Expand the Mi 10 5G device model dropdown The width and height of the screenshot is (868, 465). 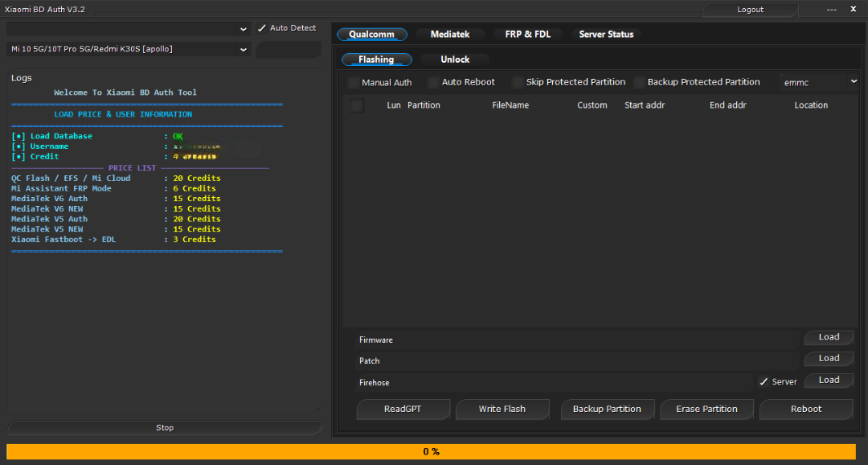point(129,49)
